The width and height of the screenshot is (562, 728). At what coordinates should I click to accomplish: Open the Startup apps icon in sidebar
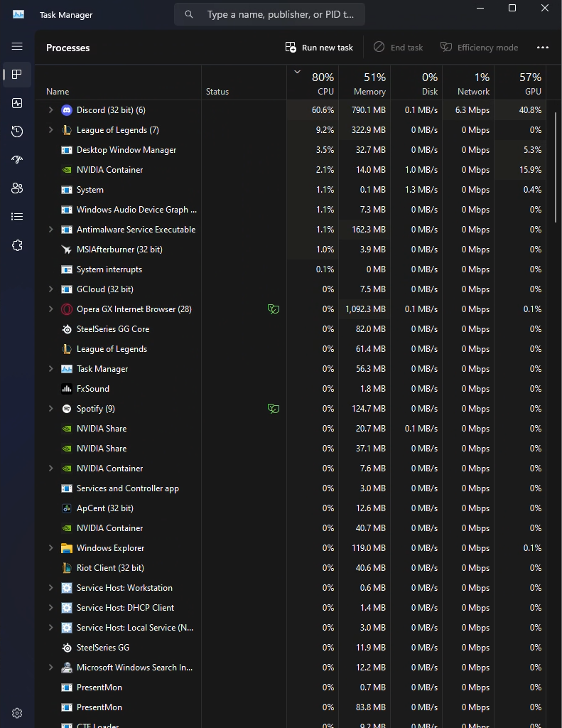click(17, 160)
